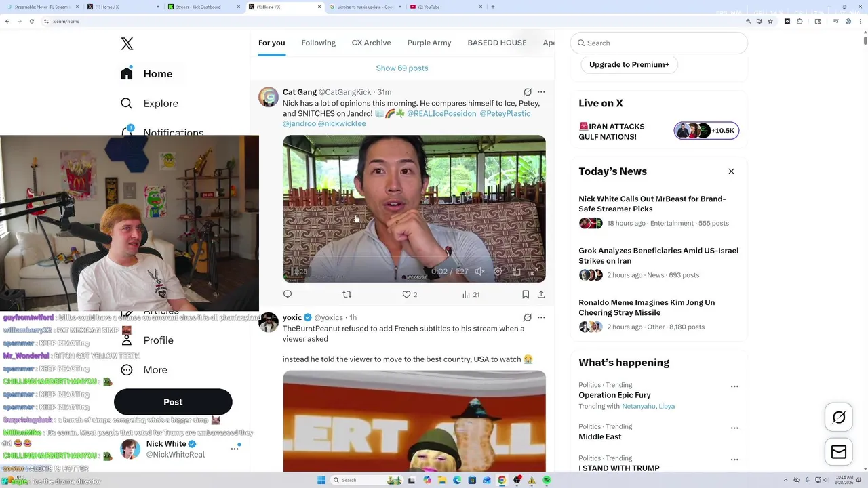Open Notifications from the sidebar
The height and width of the screenshot is (488, 868).
pyautogui.click(x=163, y=131)
